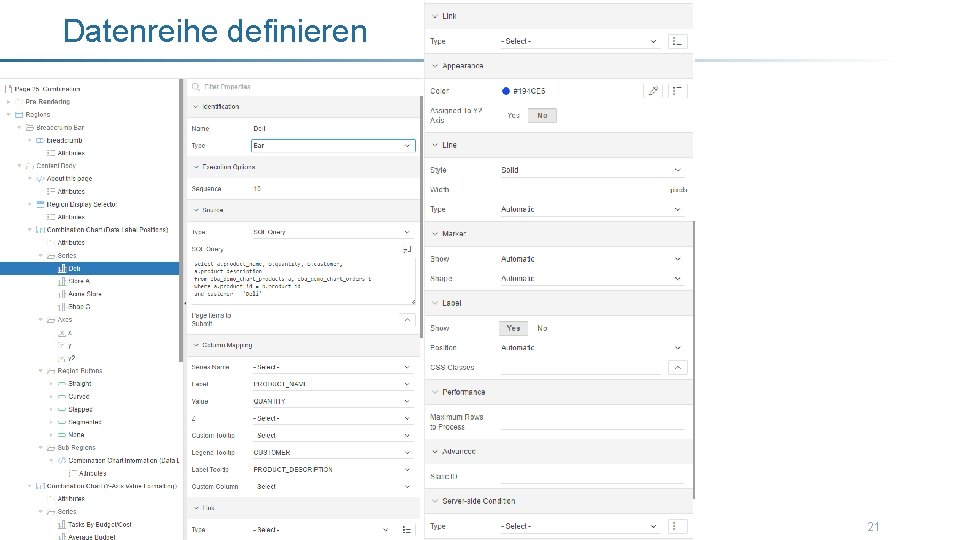Open Legend Tooltip CUSTOMER dropdown
The image size is (960, 540).
pos(332,452)
